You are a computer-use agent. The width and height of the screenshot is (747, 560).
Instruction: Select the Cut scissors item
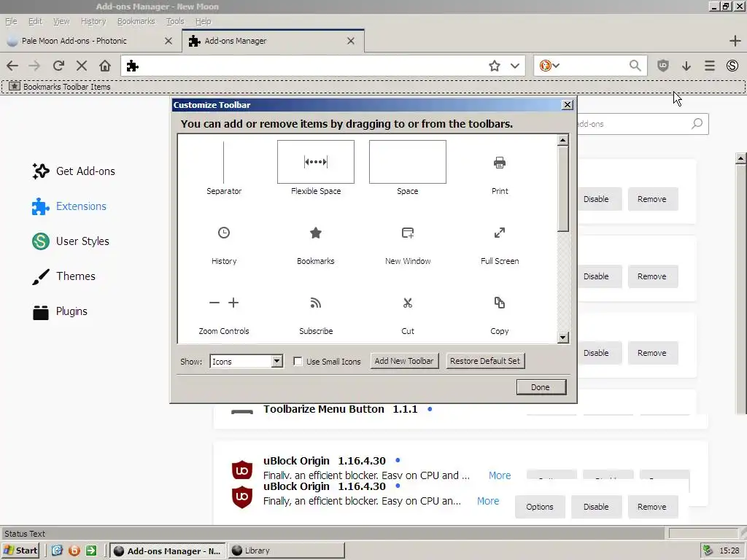408,315
